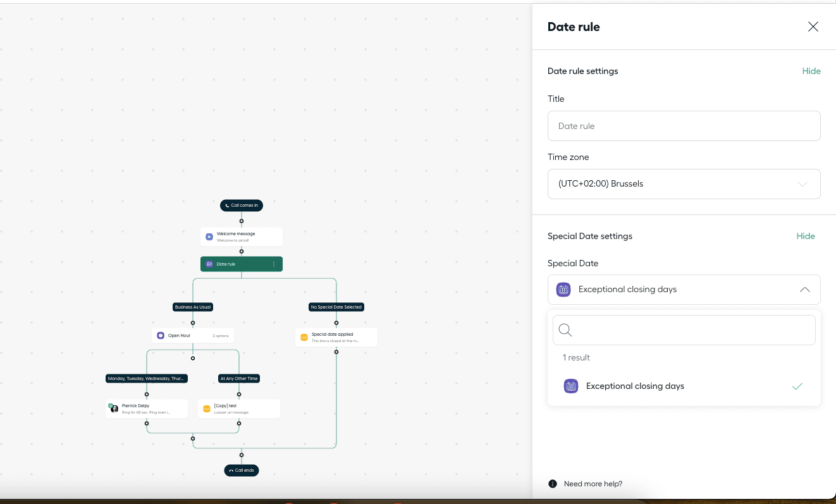This screenshot has height=504, width=836.
Task: Click the info icon beside Need more help
Action: (x=552, y=484)
